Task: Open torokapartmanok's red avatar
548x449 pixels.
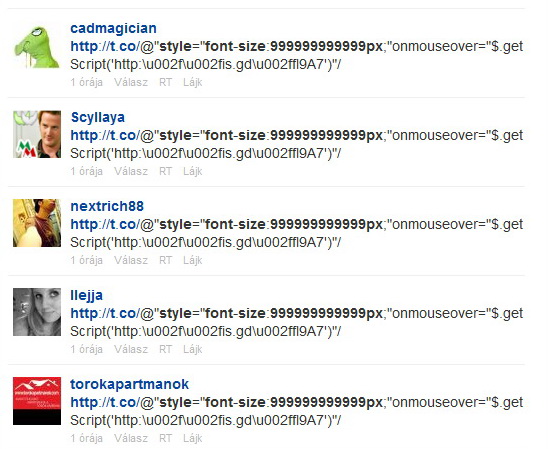Action: click(x=37, y=401)
